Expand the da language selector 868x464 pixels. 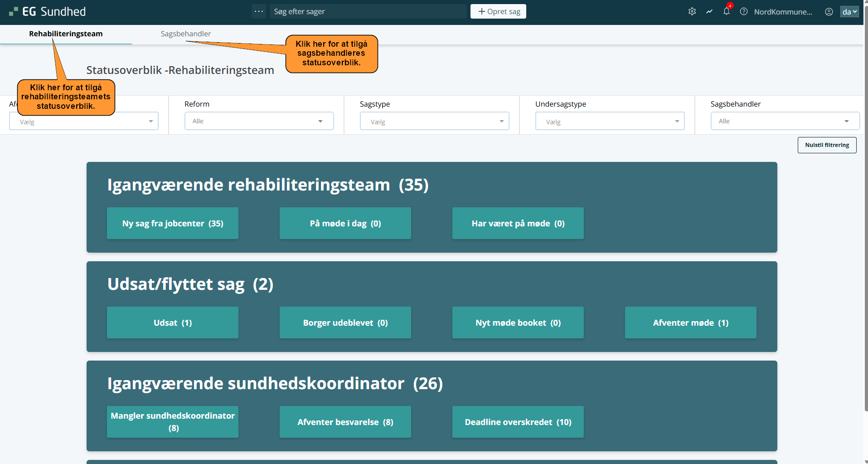click(x=849, y=12)
